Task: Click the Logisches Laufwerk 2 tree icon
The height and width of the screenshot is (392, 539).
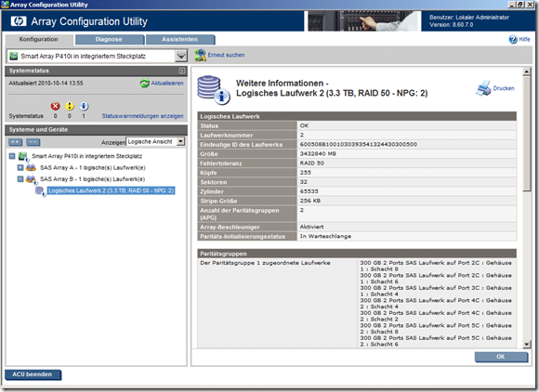Action: pos(40,191)
